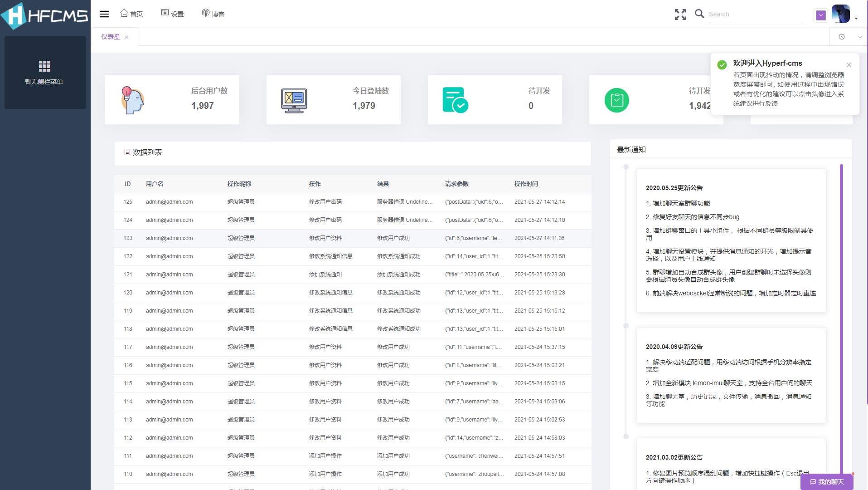Click the sidebar grid menu icon
The width and height of the screenshot is (868, 490).
click(44, 66)
